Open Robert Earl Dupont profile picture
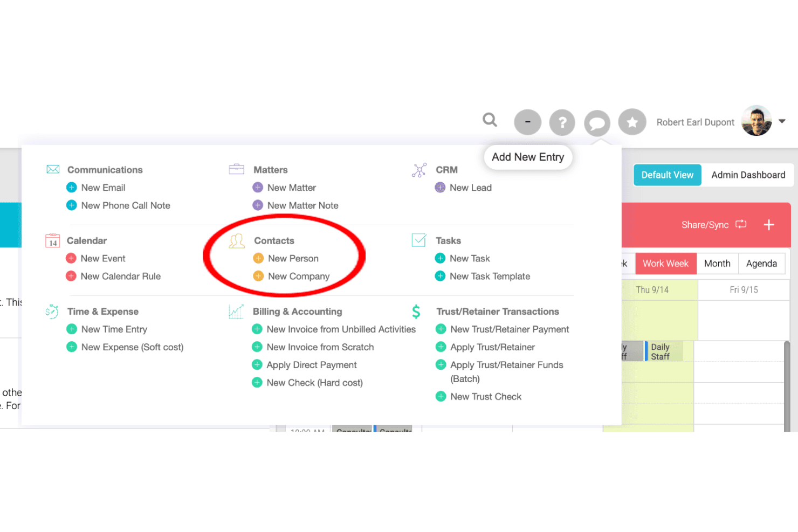Screen dimensions: 798x532 pyautogui.click(x=756, y=121)
